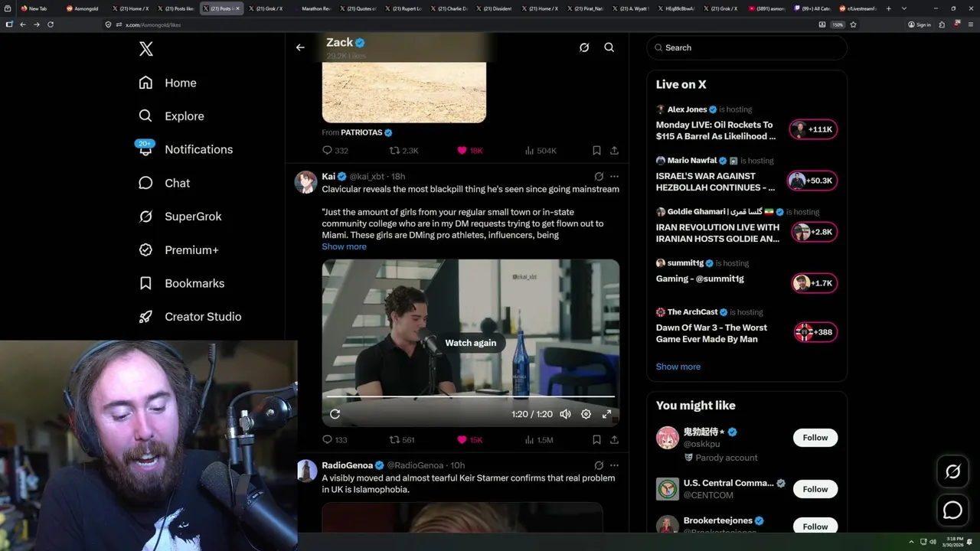Open Creator Studio from the sidebar
The height and width of the screenshot is (551, 980).
190,317
